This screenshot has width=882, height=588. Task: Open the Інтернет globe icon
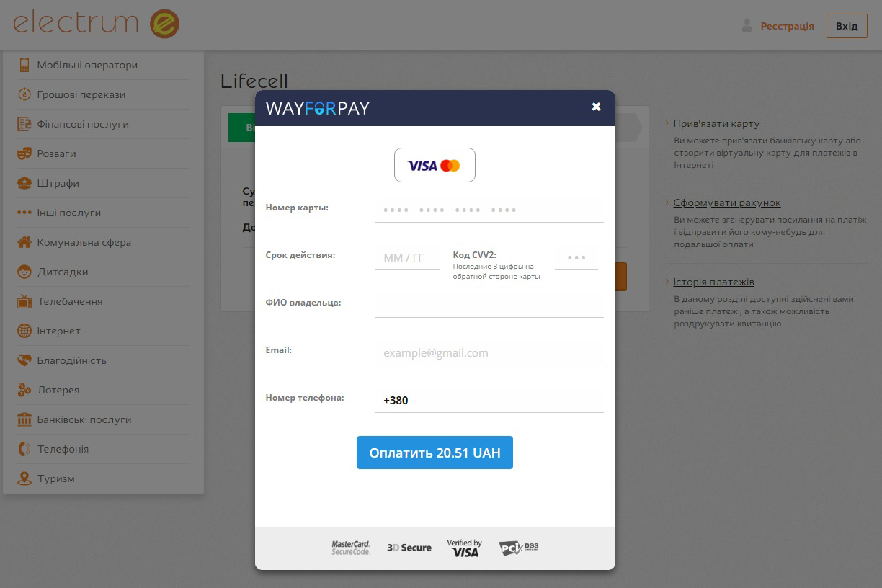pos(24,331)
